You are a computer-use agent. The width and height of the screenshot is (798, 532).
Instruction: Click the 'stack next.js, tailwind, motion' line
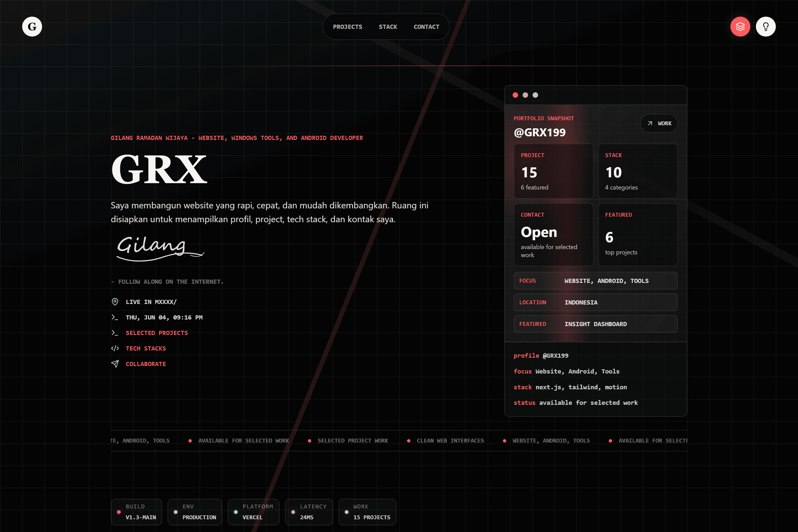point(570,387)
